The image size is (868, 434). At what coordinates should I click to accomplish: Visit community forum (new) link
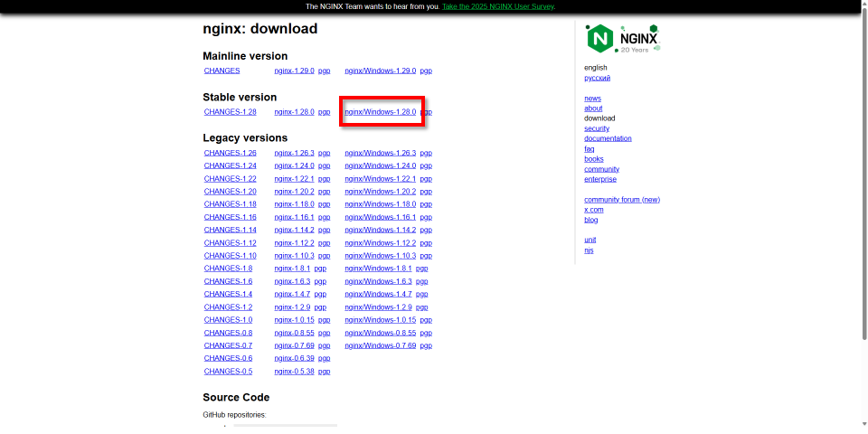pyautogui.click(x=621, y=200)
